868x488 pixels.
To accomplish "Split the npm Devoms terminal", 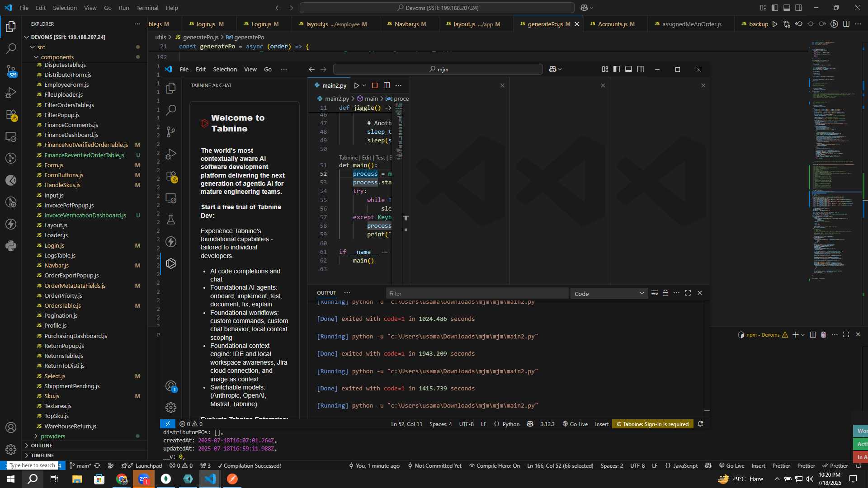I will click(813, 335).
